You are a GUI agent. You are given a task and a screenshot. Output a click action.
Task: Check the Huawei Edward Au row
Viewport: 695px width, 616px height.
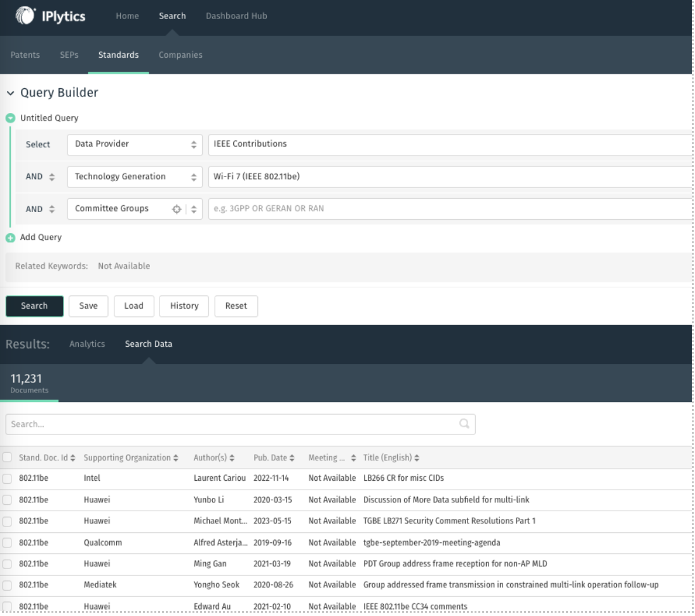click(x=7, y=606)
